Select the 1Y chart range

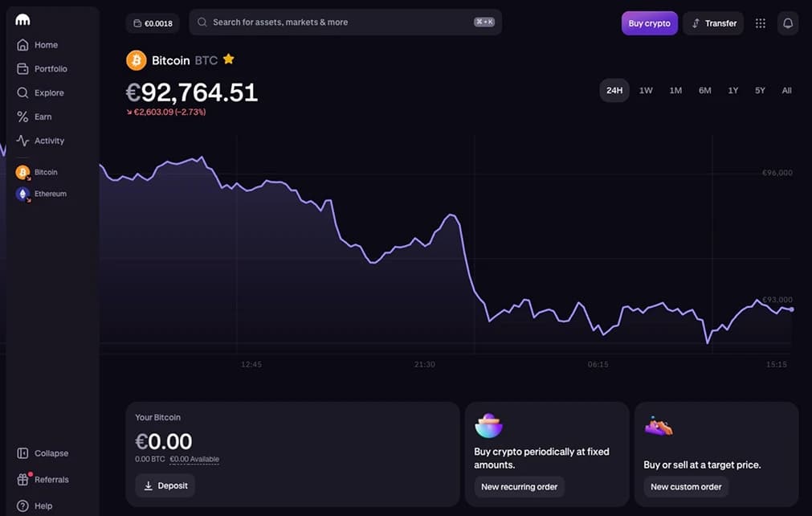[x=732, y=90]
